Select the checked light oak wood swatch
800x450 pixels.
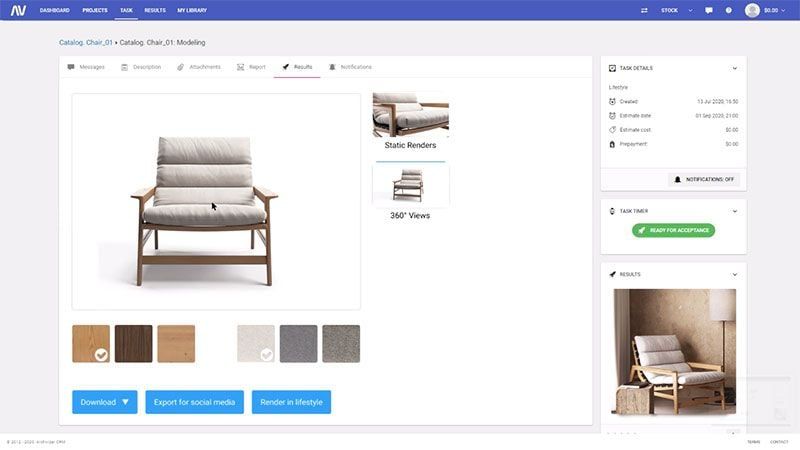tap(91, 343)
